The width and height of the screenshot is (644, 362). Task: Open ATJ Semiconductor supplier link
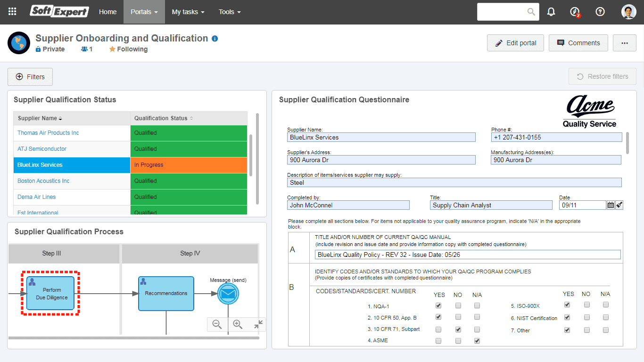coord(42,149)
